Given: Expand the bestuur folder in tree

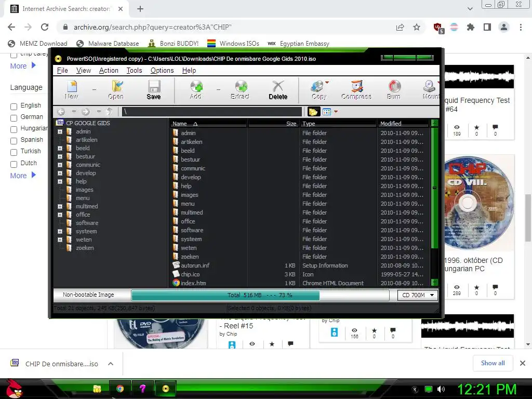Looking at the screenshot, I should 60,157.
